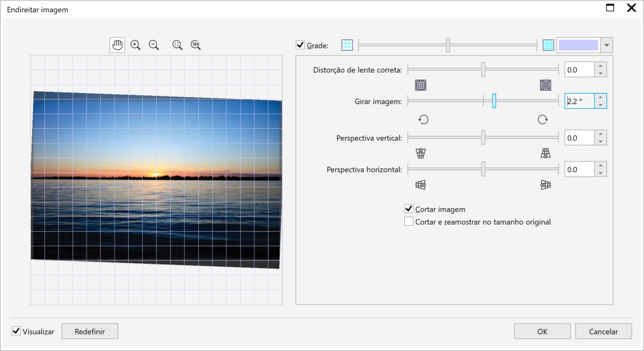Click the 100% zoom icon
Screen dimensions: 644x351
click(196, 45)
